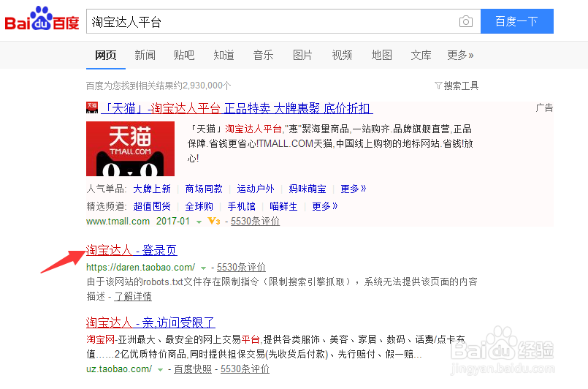Open the 知道 tab

tap(224, 55)
